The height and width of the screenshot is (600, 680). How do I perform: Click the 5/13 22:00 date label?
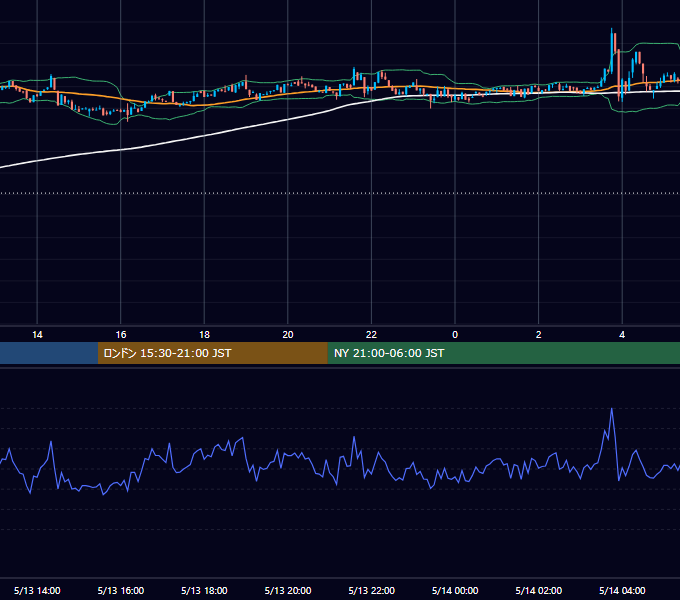[372, 590]
